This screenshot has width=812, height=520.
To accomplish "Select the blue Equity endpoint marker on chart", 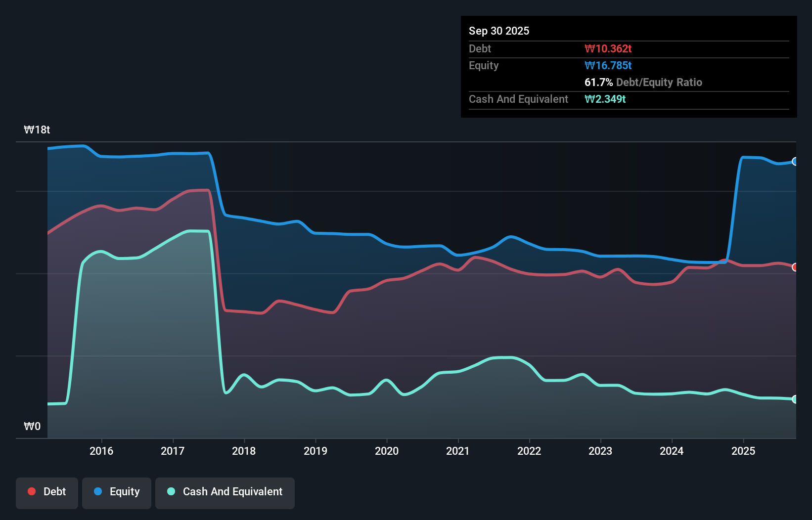I will (x=795, y=162).
